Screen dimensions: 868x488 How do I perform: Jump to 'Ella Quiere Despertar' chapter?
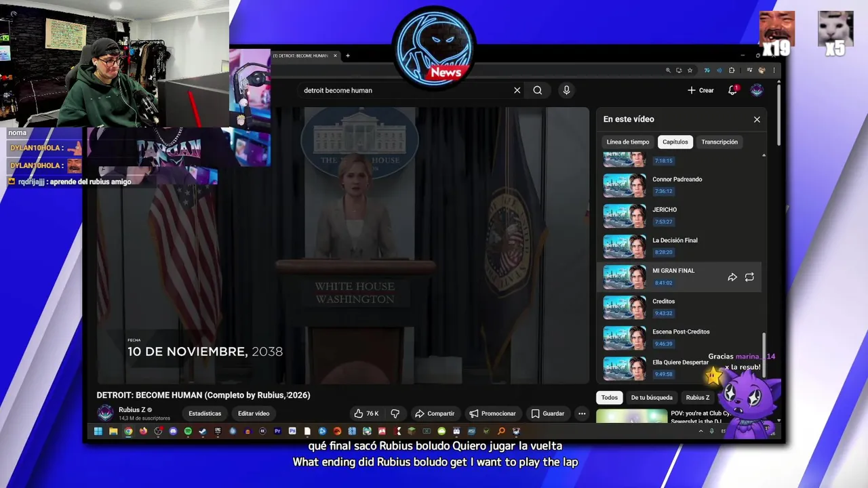(680, 368)
